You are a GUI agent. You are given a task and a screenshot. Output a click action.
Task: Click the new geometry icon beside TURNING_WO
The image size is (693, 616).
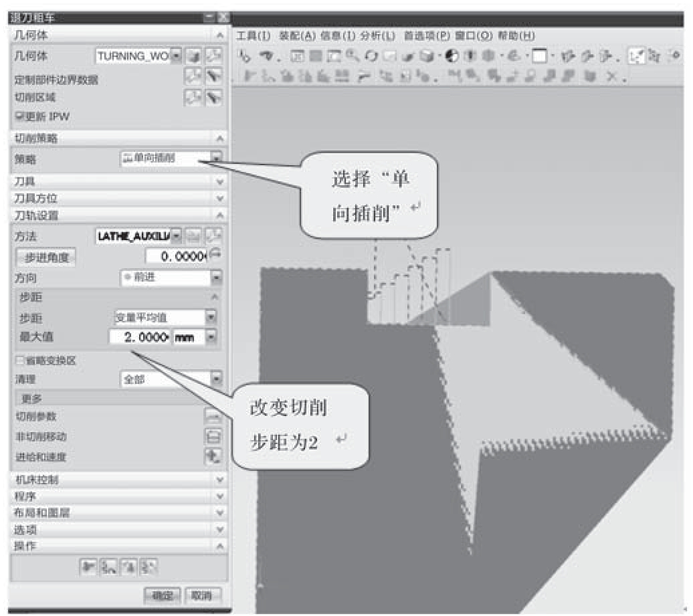click(193, 56)
